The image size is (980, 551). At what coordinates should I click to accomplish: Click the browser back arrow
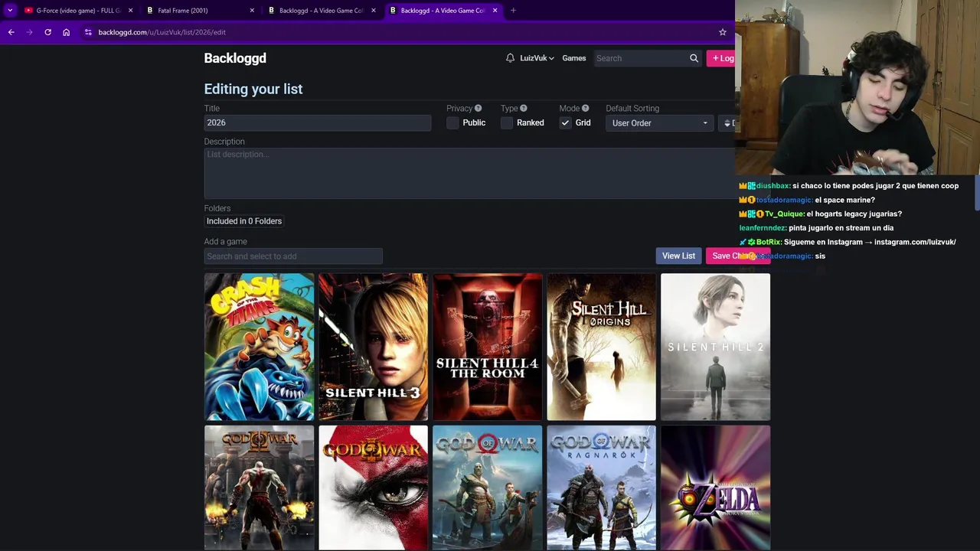coord(11,32)
